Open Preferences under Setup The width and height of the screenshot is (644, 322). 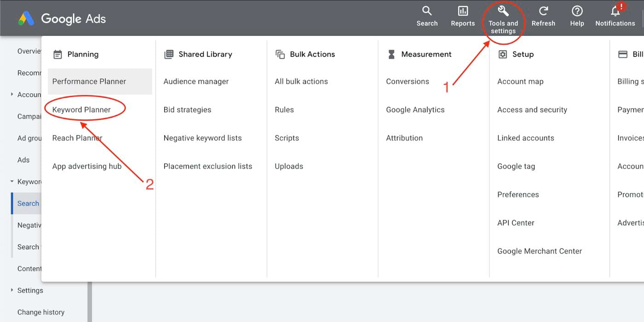[518, 194]
